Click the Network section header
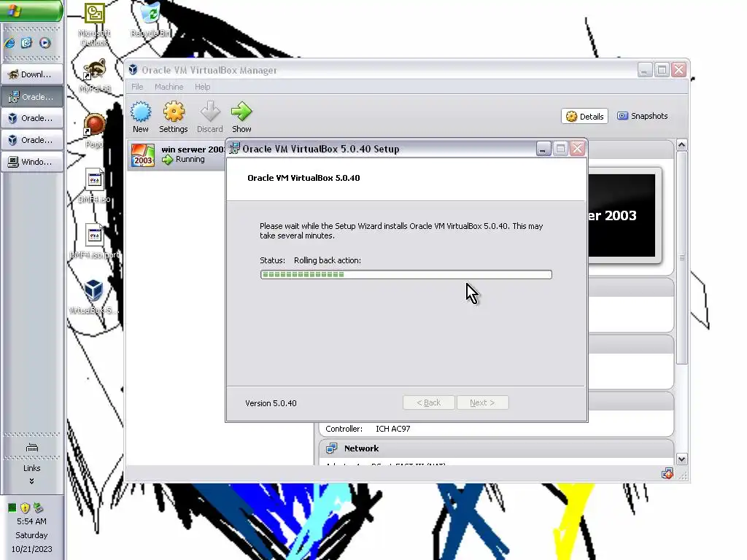 tap(496, 448)
